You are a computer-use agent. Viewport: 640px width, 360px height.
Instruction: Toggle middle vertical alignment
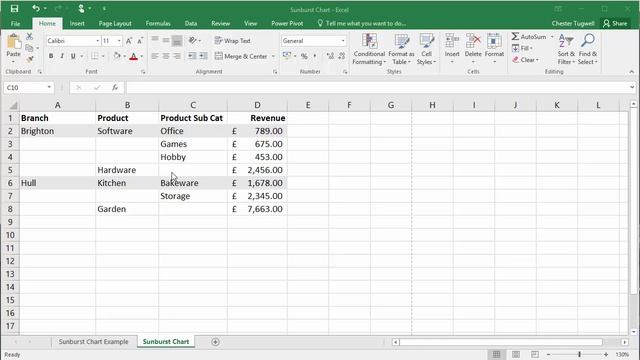click(x=166, y=40)
